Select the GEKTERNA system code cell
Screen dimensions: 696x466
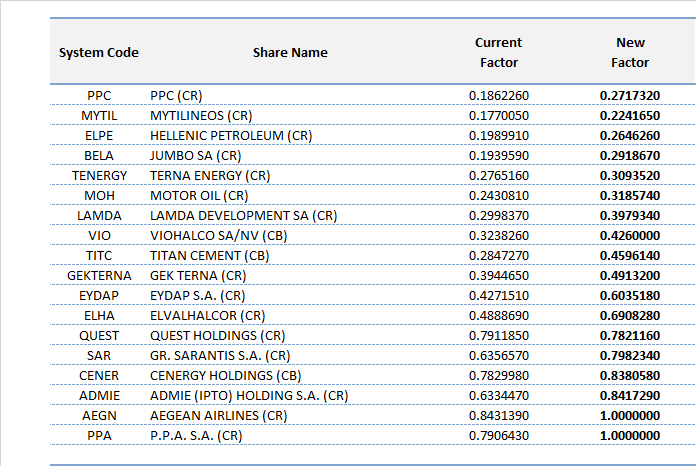[99, 276]
